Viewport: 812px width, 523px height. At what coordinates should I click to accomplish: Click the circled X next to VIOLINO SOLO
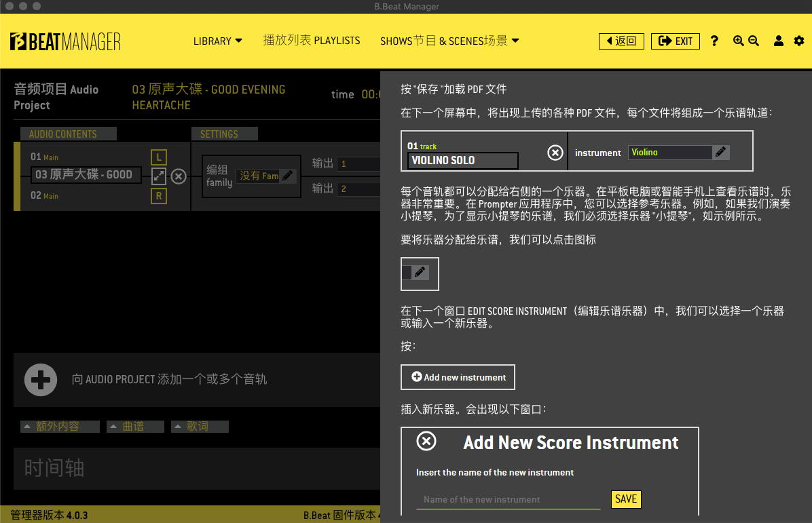coord(555,153)
